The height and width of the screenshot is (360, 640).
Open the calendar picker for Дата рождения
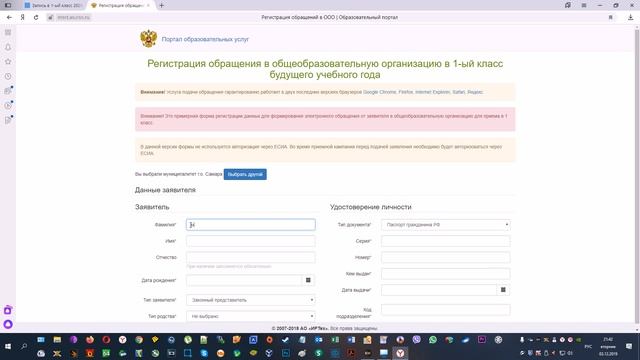pos(308,280)
